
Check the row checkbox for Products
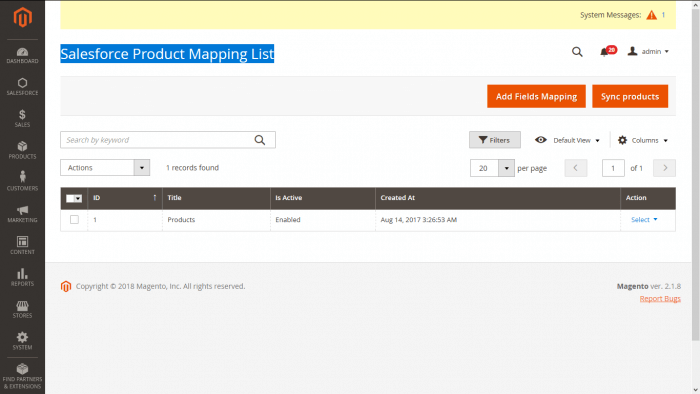74,220
